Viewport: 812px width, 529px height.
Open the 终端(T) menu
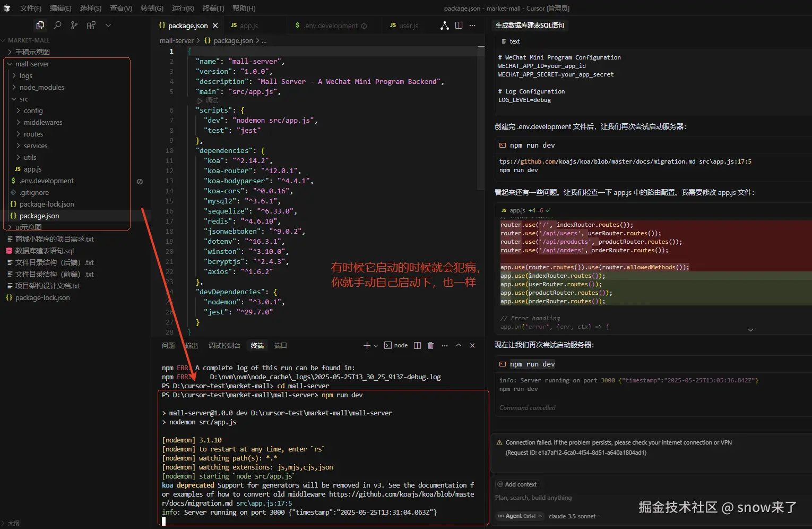coord(213,8)
